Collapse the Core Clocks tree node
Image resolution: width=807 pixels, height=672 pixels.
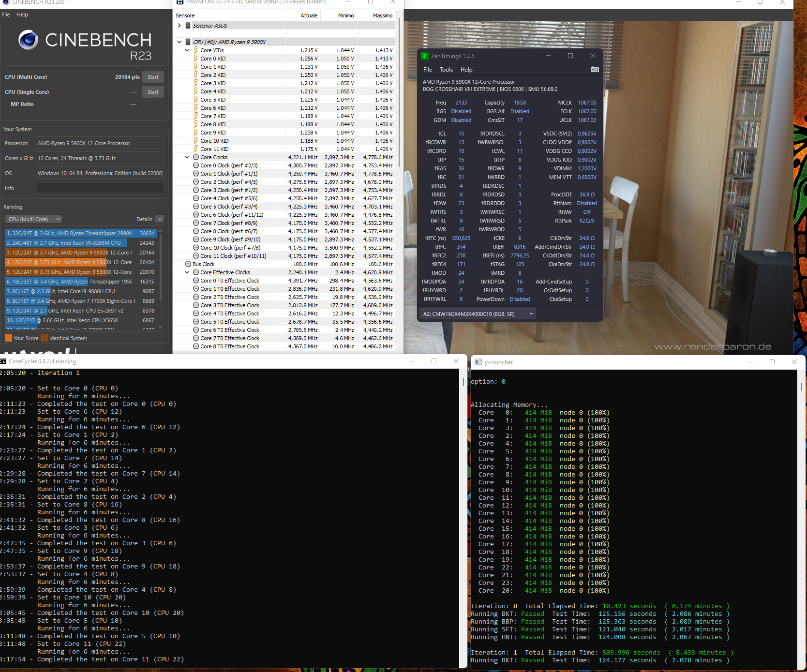[x=187, y=157]
